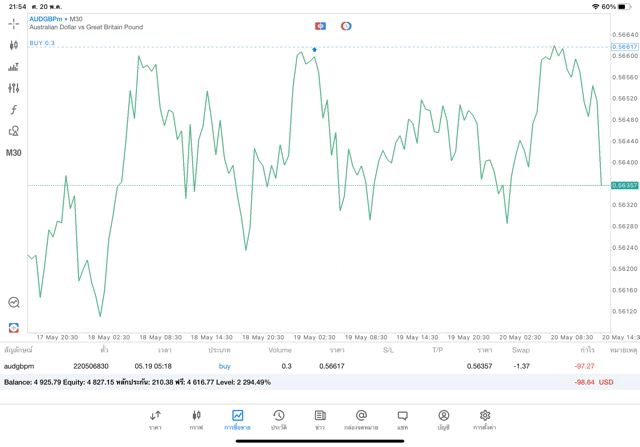Viewport: 640px width, 447px height.
Task: Open the บัญชี accounts icon
Action: tap(443, 418)
